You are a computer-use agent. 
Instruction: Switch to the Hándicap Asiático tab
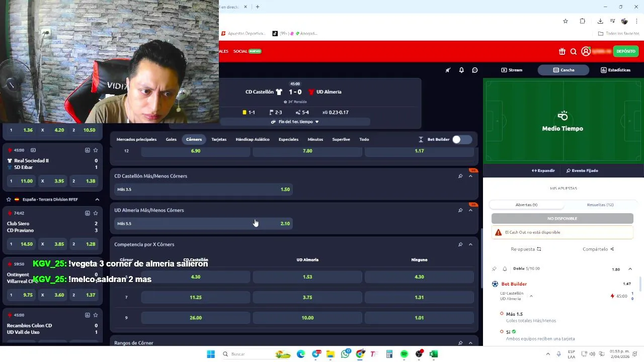click(253, 139)
